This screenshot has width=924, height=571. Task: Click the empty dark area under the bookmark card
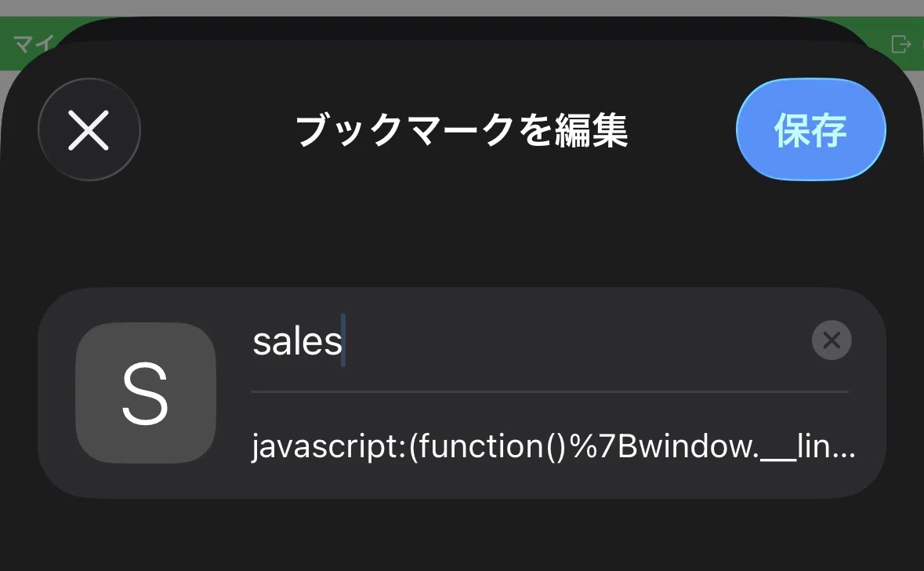pos(462,536)
